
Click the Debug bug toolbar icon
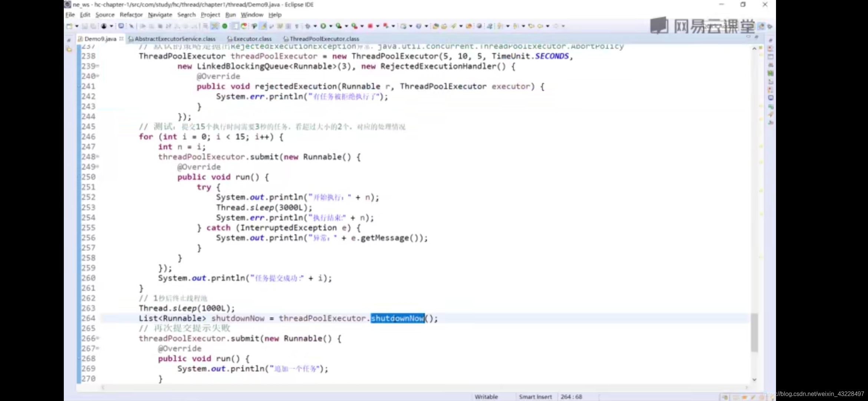(x=308, y=26)
